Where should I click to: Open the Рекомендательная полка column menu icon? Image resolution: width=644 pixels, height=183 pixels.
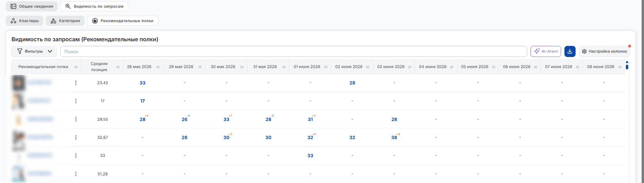(76, 67)
